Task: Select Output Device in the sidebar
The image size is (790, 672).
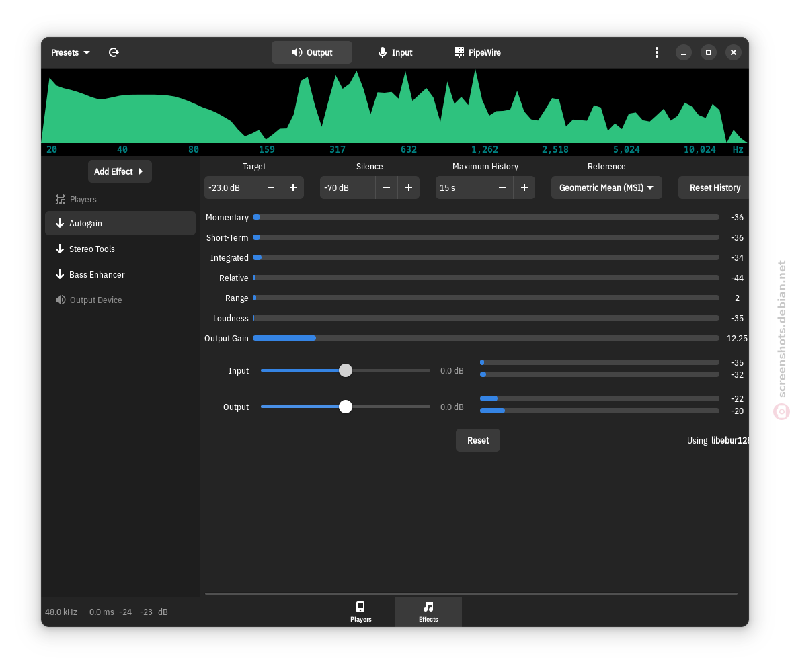Action: point(120,300)
